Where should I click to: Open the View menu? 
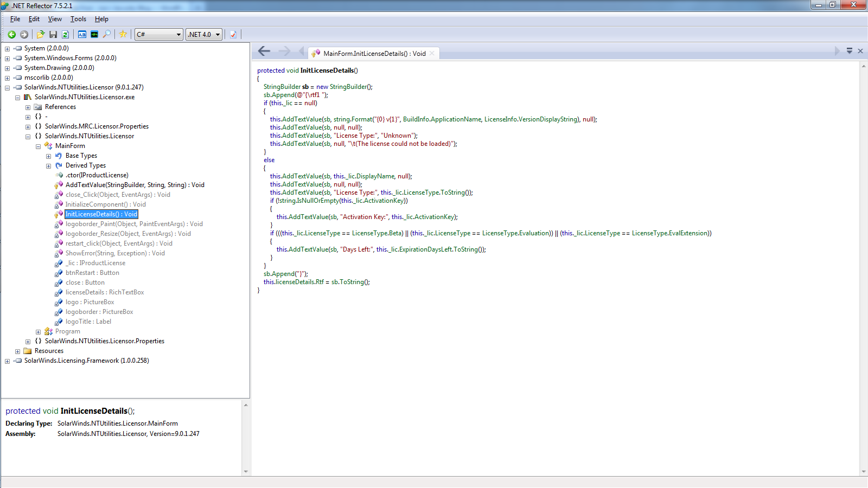click(x=55, y=19)
